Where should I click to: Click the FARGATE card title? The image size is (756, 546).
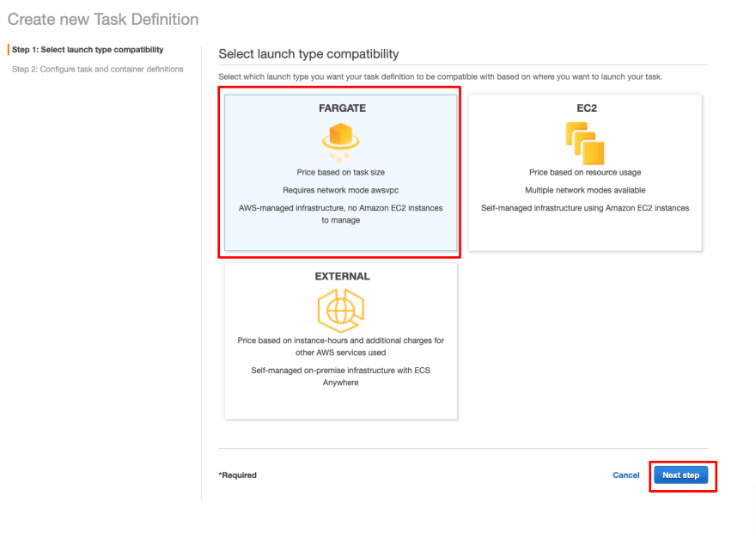click(342, 108)
